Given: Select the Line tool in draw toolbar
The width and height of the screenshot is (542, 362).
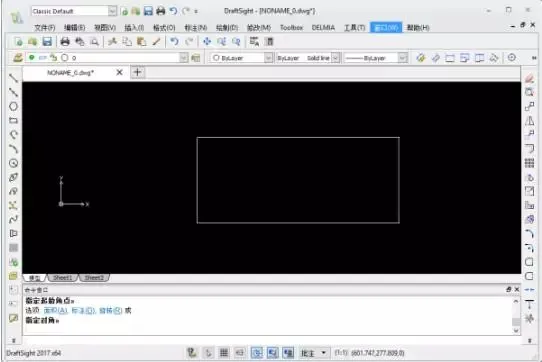Looking at the screenshot, I should pyautogui.click(x=13, y=78).
